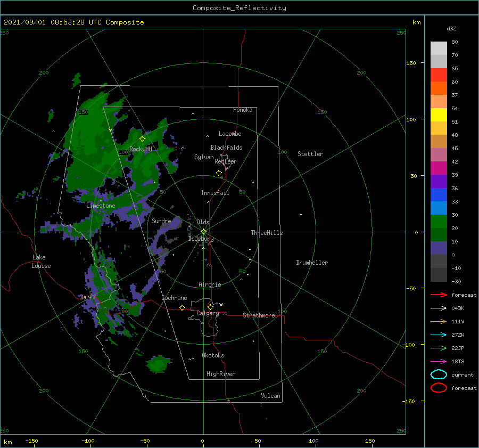Click the RedDeer city label

coord(226,161)
